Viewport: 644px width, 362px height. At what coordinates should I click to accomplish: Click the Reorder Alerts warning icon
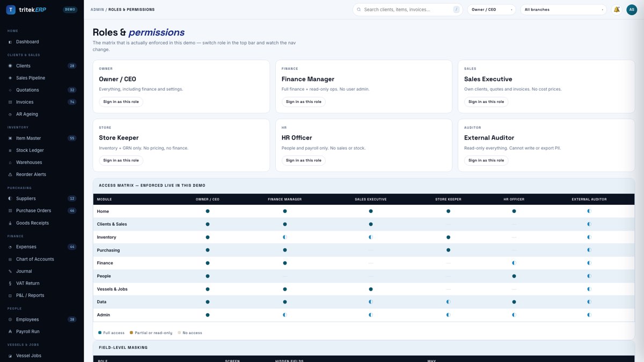coord(10,174)
